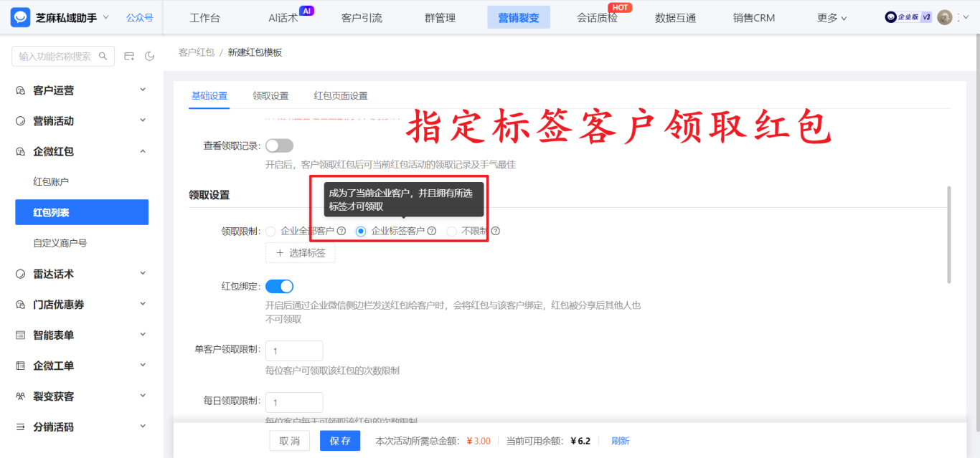Image resolution: width=980 pixels, height=458 pixels.
Task: Click the 公众号 link
Action: click(139, 17)
